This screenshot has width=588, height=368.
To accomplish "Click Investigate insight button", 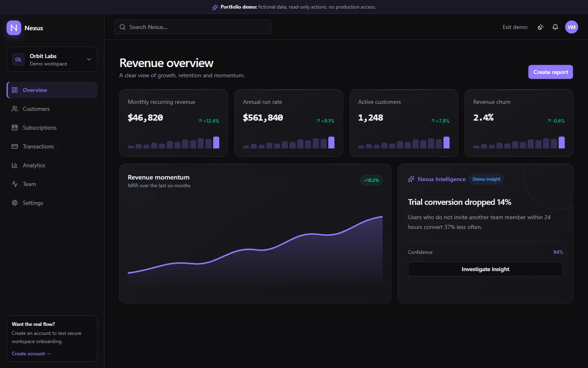I will point(486,269).
